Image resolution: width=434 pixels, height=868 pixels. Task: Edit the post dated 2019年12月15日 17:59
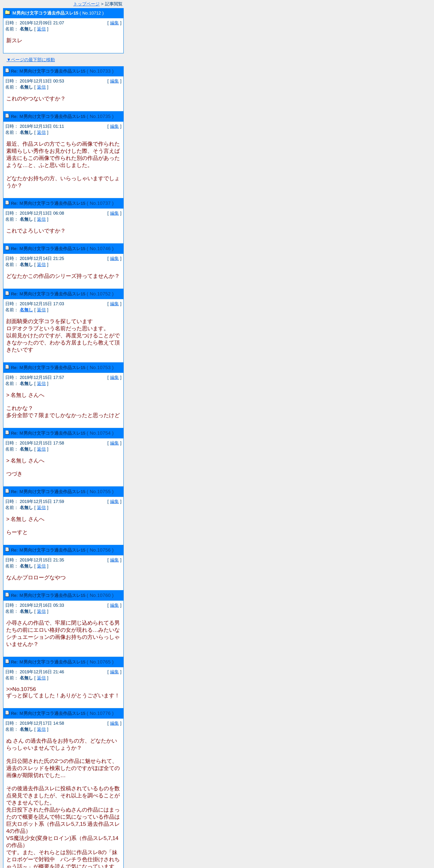point(114,501)
